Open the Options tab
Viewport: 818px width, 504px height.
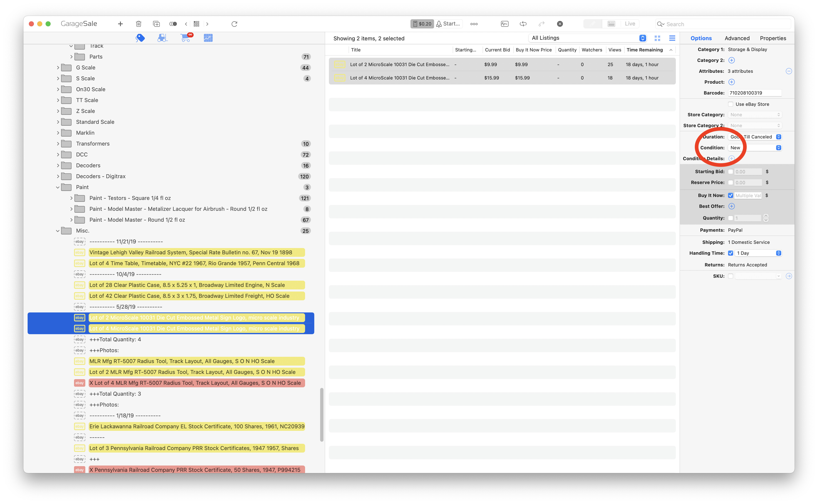click(701, 38)
